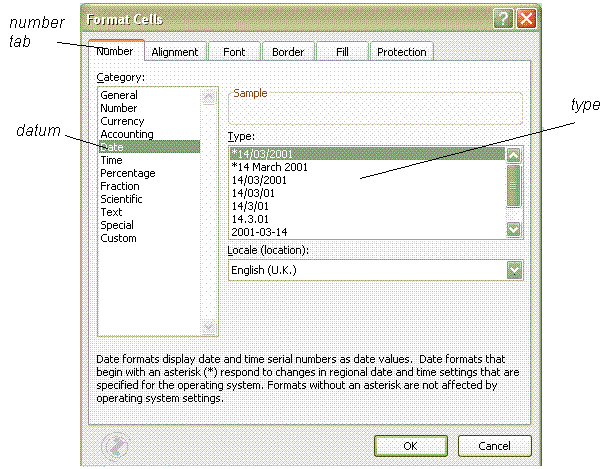Image resolution: width=608 pixels, height=469 pixels.
Task: Select the *14 March 2001 date type
Action: click(270, 167)
